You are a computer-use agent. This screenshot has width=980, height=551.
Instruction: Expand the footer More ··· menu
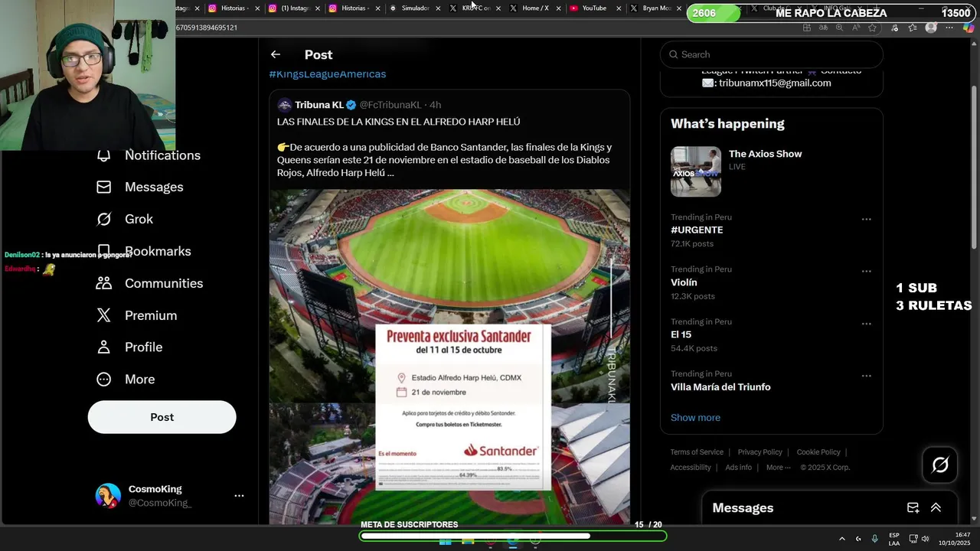779,468
